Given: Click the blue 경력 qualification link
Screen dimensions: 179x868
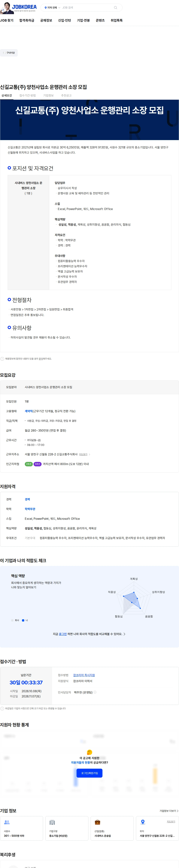Looking at the screenshot, I should [27, 499].
